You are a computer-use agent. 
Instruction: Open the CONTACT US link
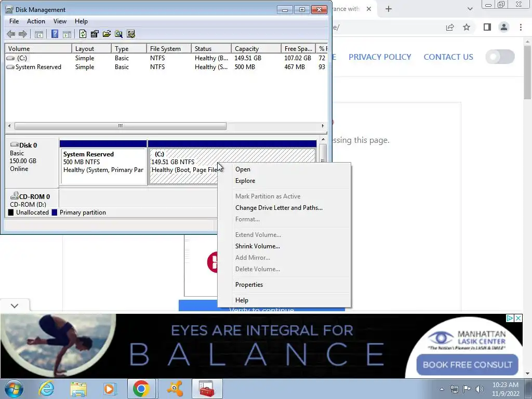[x=448, y=57]
